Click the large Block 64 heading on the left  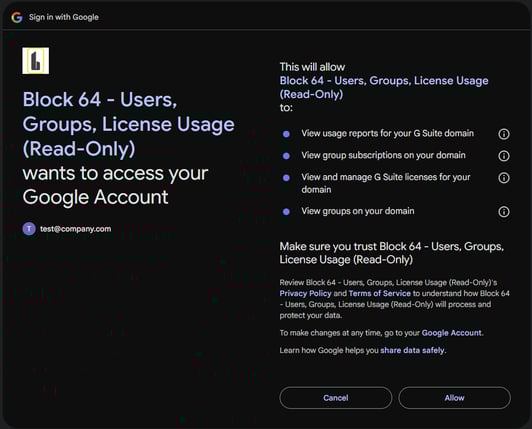coord(129,124)
